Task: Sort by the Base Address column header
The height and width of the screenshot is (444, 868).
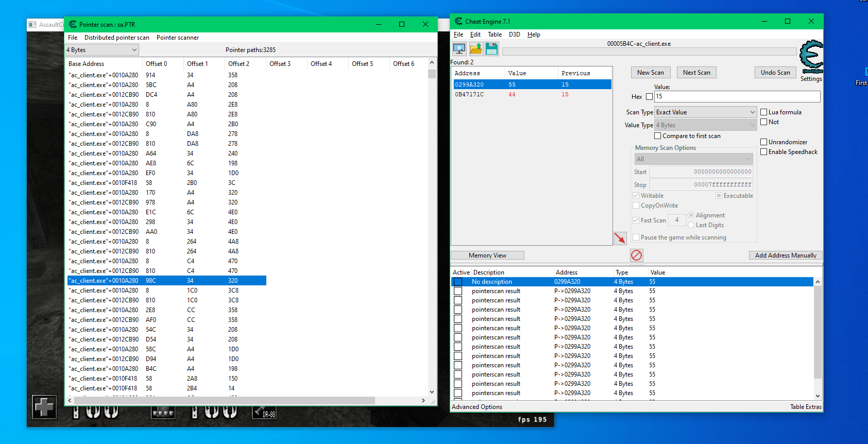Action: point(104,64)
